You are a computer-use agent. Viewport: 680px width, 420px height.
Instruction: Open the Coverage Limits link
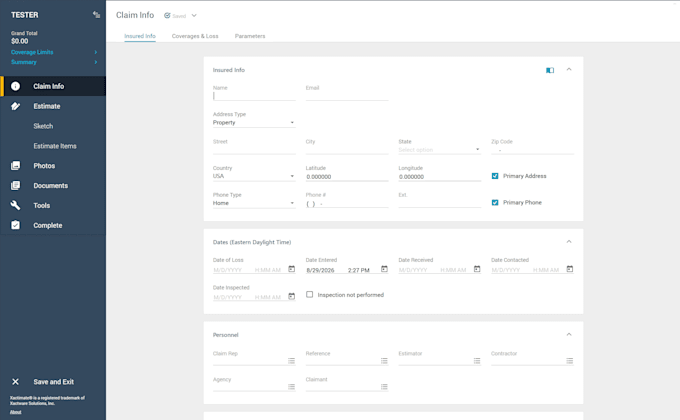point(32,52)
